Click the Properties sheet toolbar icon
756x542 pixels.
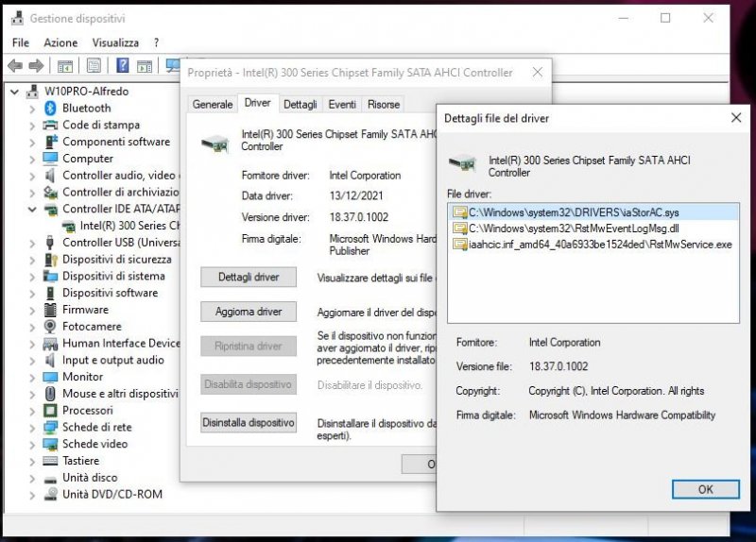[94, 65]
